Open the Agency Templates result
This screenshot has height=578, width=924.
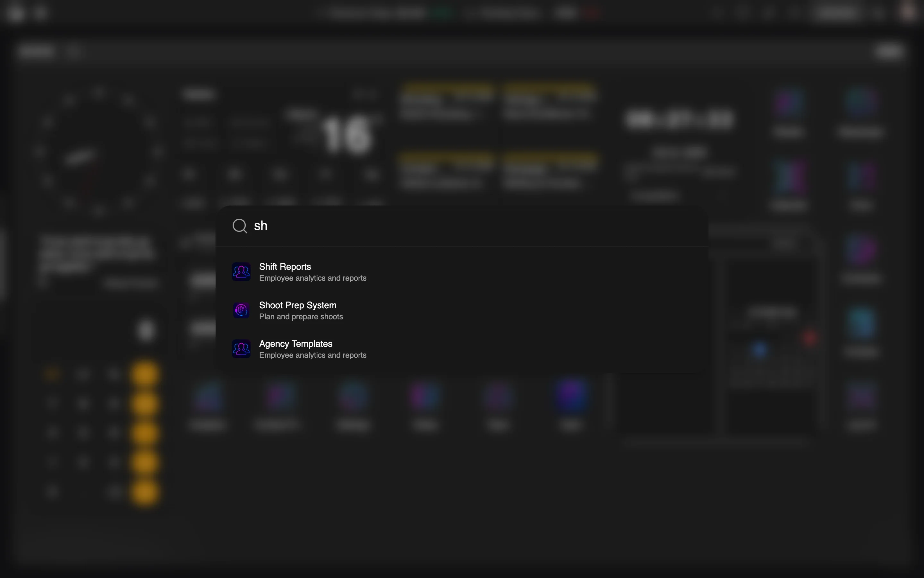pos(462,349)
